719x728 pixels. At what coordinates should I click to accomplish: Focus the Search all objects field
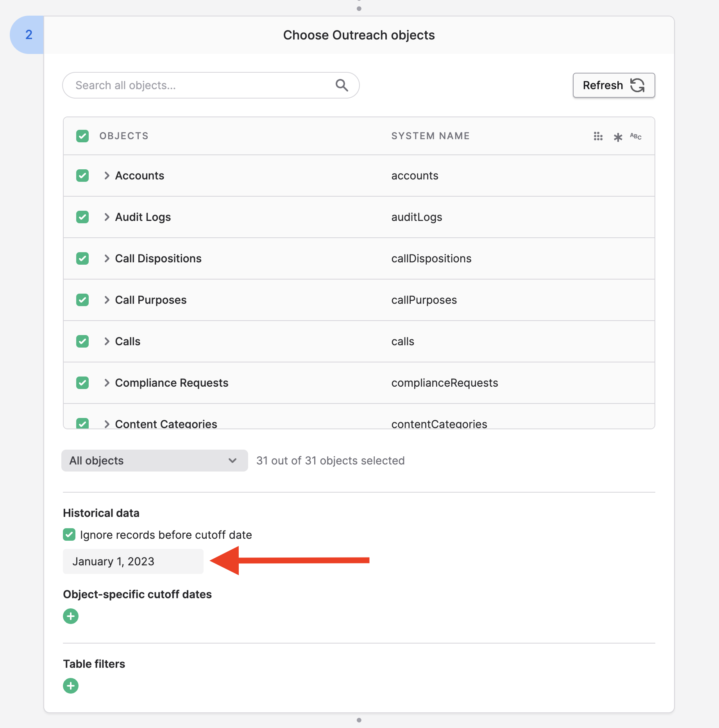coord(211,85)
